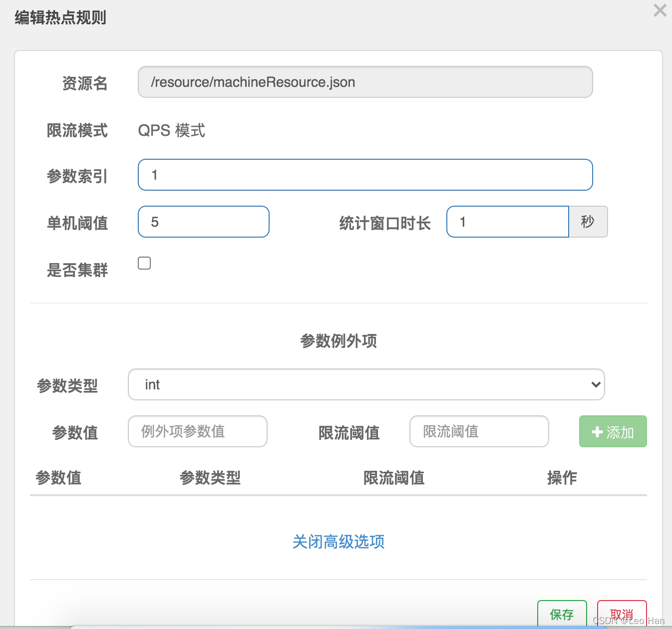Click the 取消 cancel button

pos(622,614)
